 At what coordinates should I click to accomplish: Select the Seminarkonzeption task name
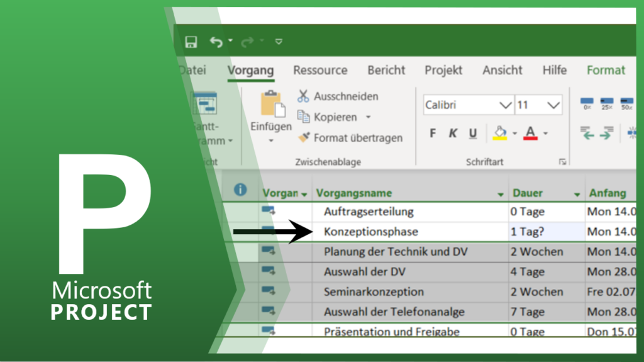374,292
